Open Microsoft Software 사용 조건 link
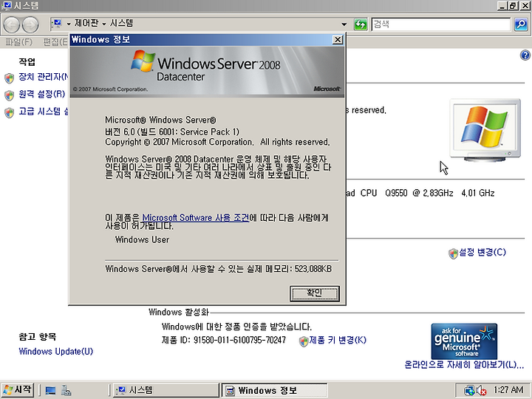Image resolution: width=532 pixels, height=399 pixels. point(195,217)
